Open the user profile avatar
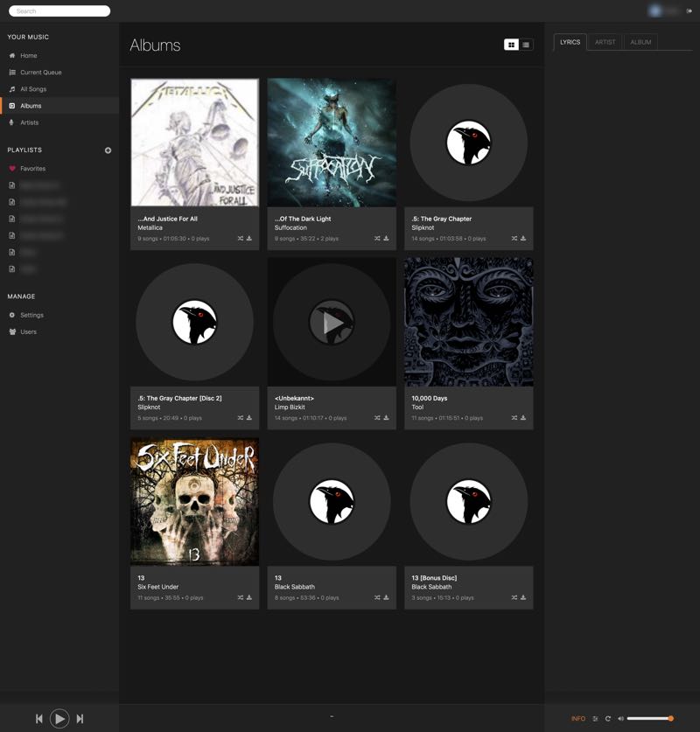The height and width of the screenshot is (732, 700). (x=655, y=10)
